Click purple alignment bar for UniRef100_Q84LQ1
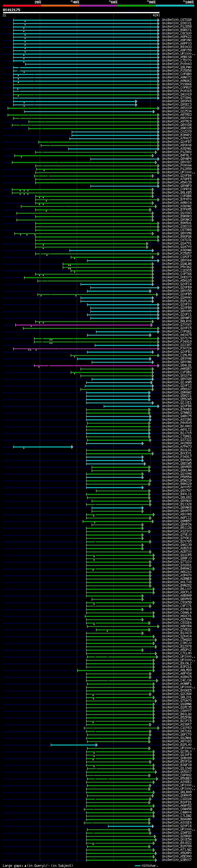This screenshot has width=197, height=868. (x=97, y=365)
